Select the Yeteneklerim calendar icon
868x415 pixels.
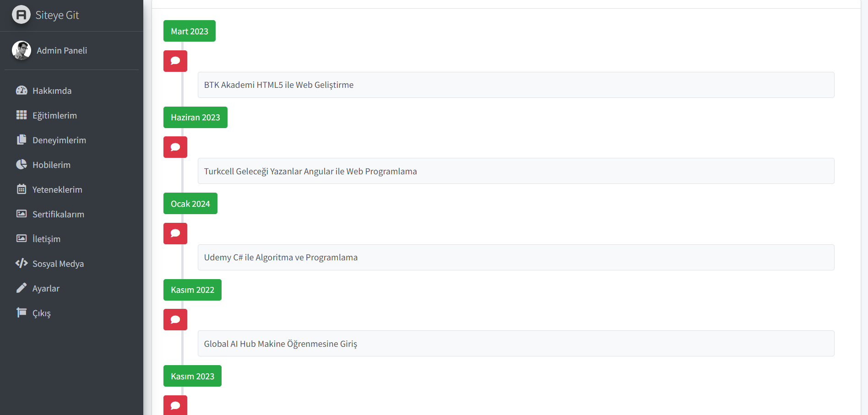[x=22, y=189]
